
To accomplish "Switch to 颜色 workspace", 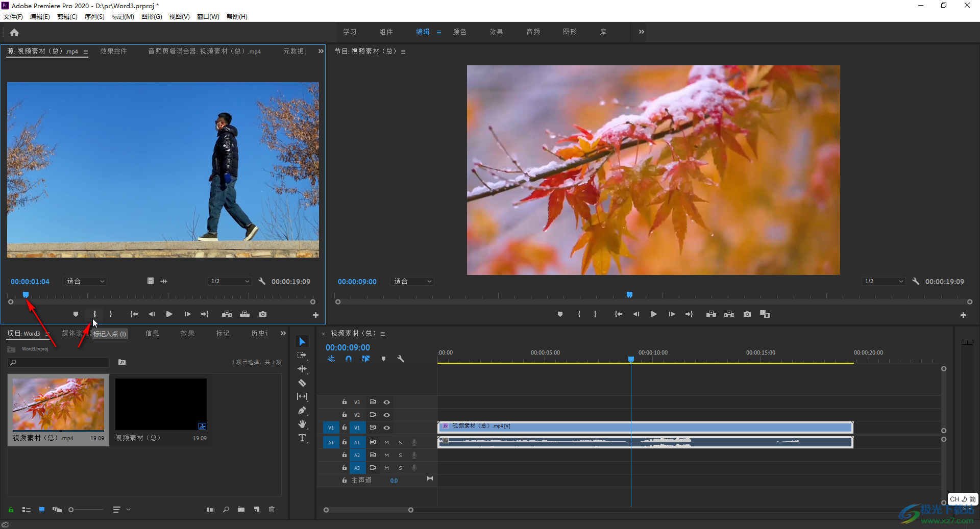I will pyautogui.click(x=459, y=32).
